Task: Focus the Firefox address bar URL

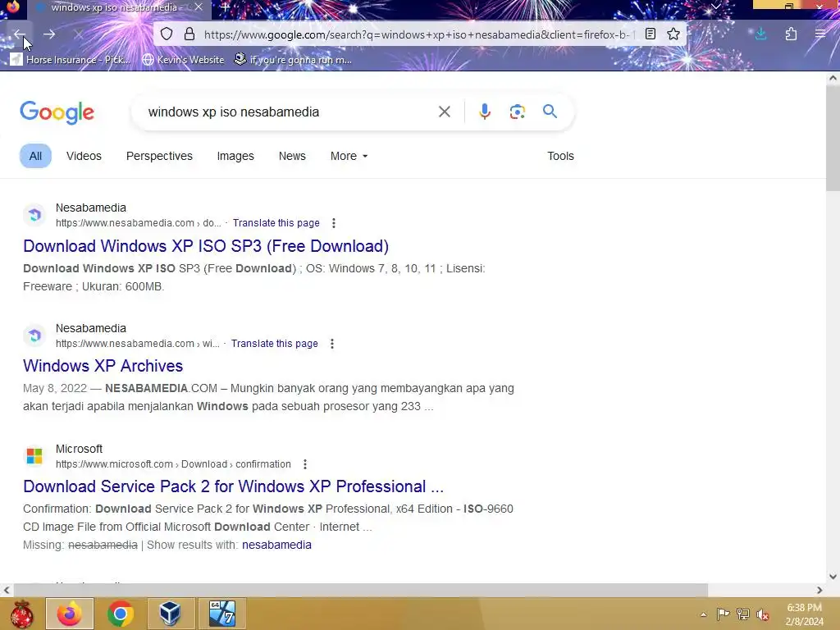Action: click(x=417, y=34)
